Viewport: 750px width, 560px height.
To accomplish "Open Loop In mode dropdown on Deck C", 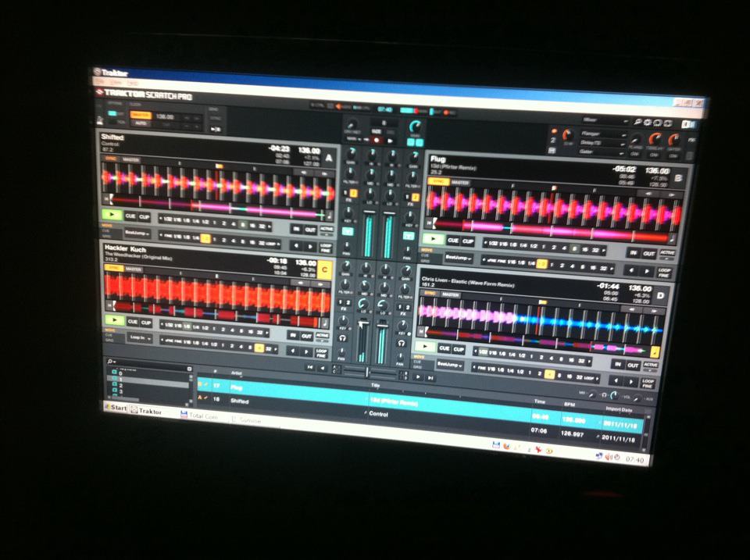I will (140, 337).
